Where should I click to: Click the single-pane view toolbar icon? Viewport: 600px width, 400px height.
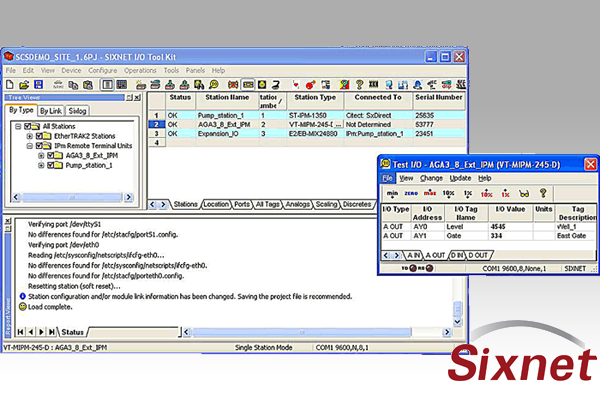(107, 85)
